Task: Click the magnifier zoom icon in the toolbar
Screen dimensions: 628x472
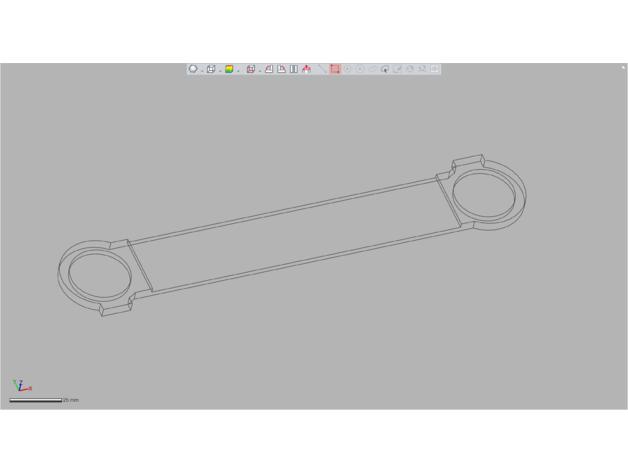Action: click(385, 69)
